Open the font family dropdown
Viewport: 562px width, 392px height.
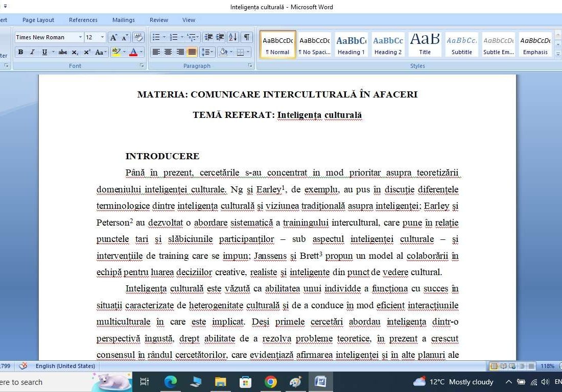coord(80,37)
